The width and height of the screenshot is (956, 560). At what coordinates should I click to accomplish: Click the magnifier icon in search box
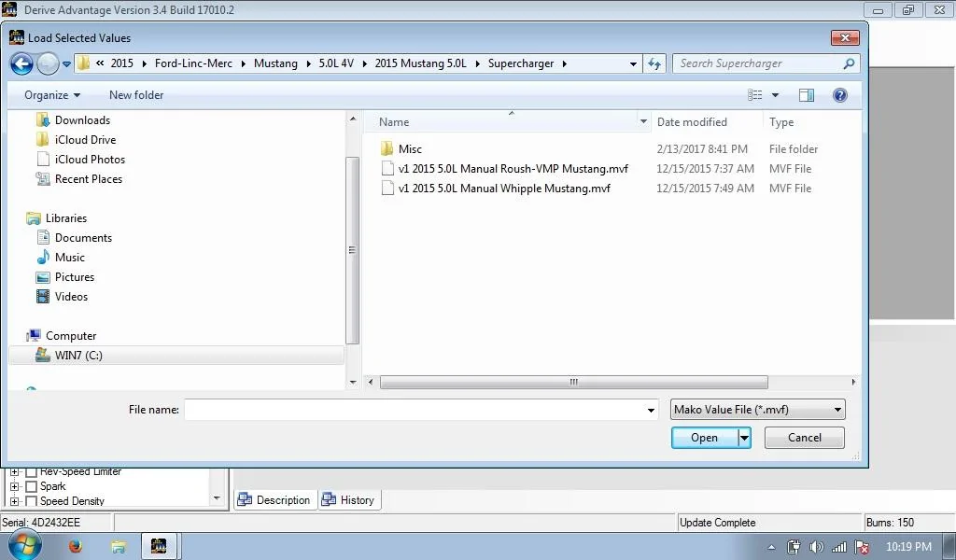point(848,63)
